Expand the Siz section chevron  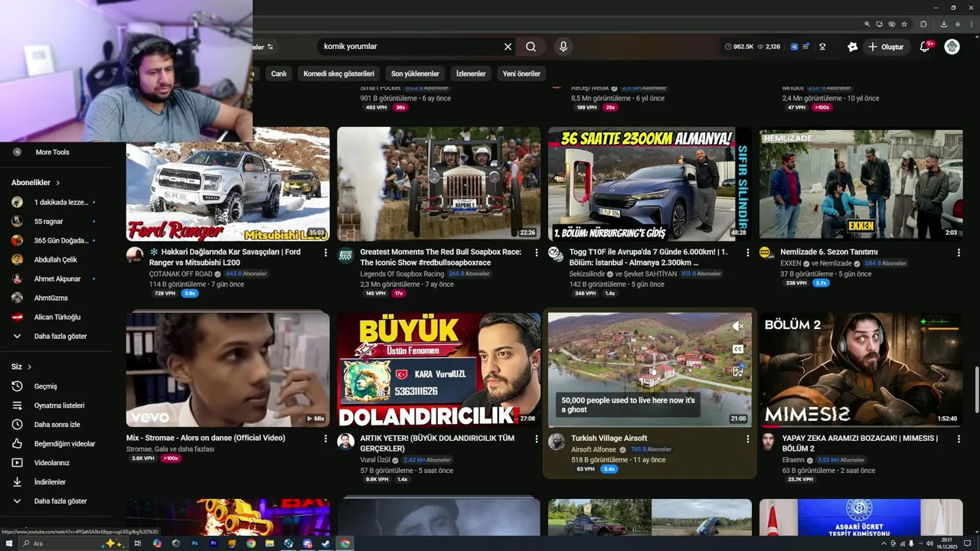(x=29, y=367)
